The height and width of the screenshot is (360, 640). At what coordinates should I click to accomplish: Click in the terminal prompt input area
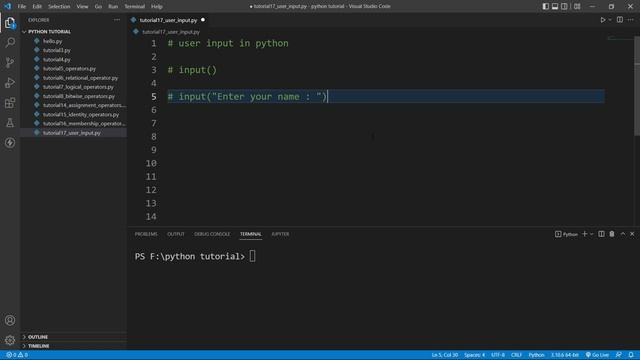click(252, 256)
